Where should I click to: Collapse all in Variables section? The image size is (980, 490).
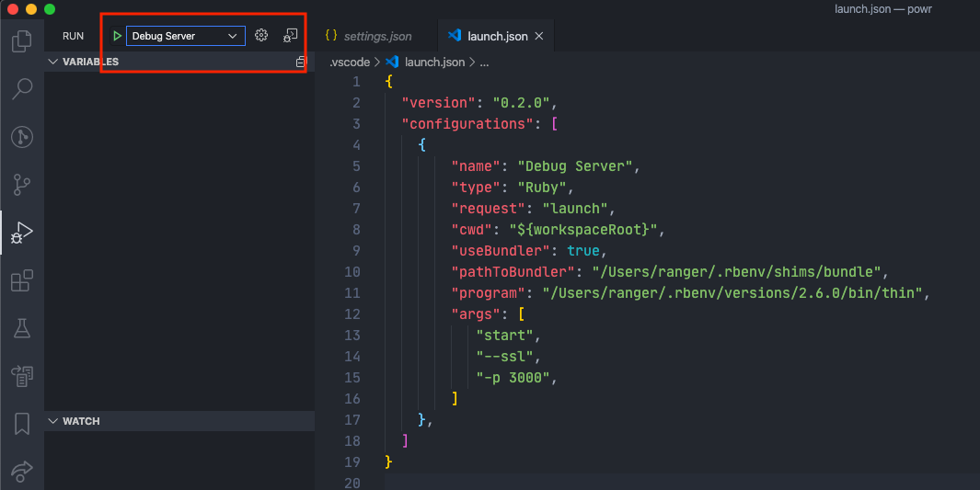tap(300, 62)
